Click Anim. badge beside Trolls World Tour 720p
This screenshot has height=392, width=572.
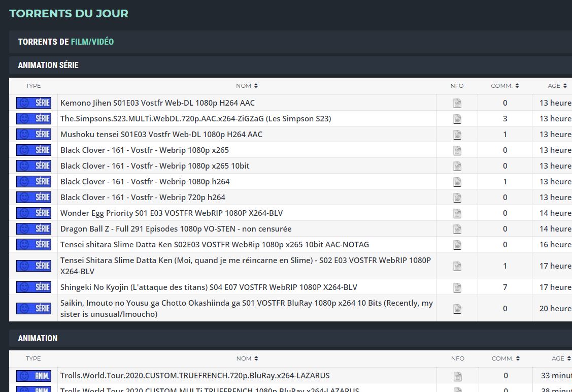click(x=33, y=376)
